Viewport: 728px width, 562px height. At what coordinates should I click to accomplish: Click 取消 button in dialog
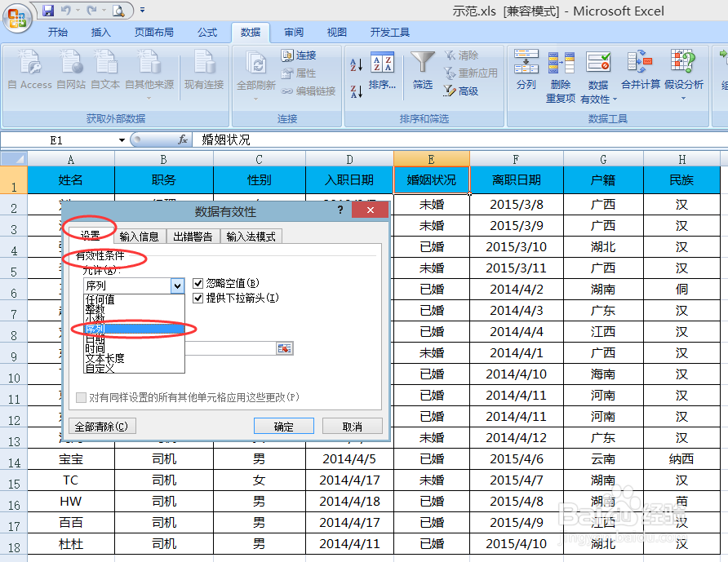(x=352, y=426)
